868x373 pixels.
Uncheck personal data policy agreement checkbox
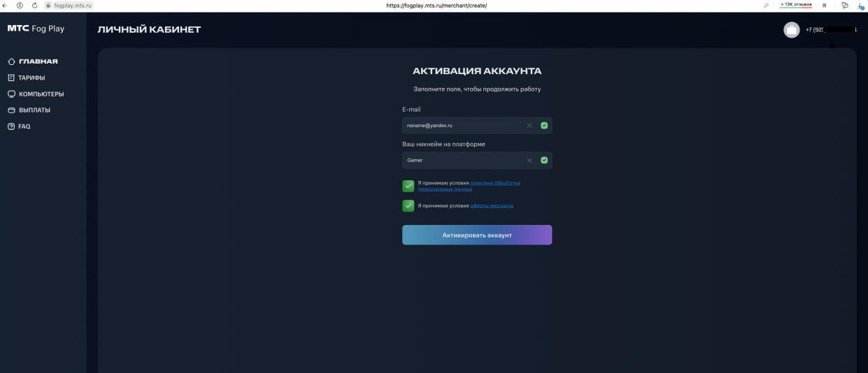pyautogui.click(x=408, y=186)
